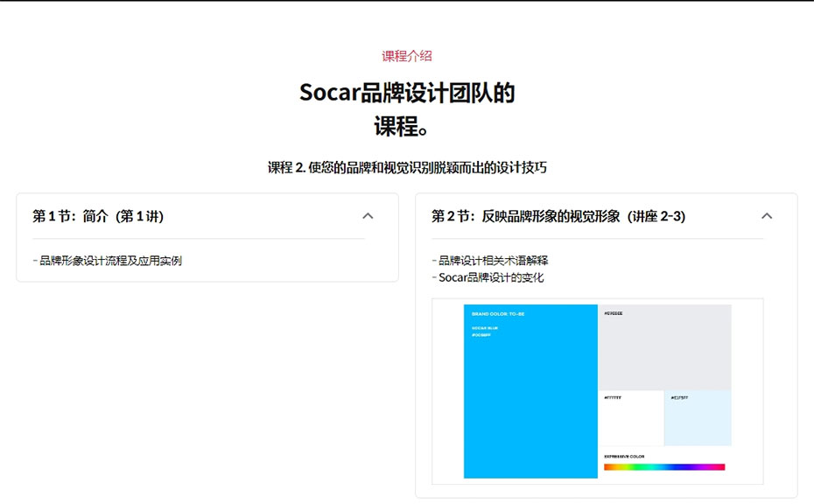
Task: Collapse the 第 2 节 section chevron
Action: pyautogui.click(x=766, y=216)
